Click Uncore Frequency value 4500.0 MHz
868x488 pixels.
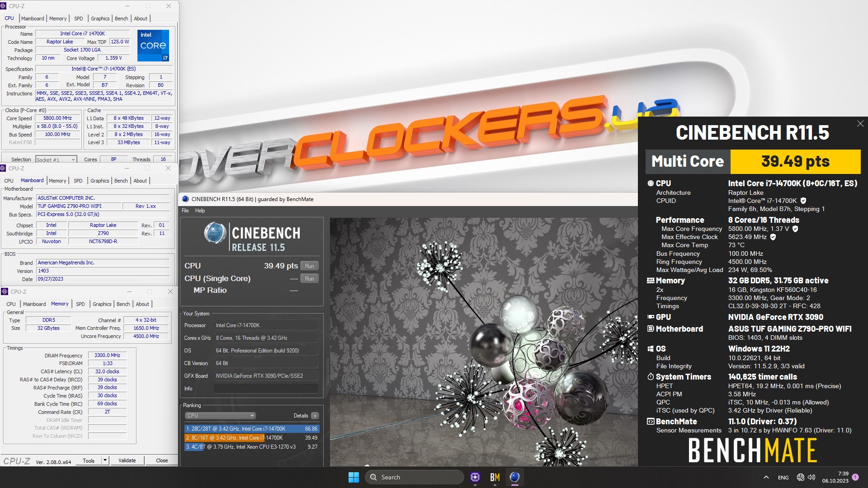(x=146, y=336)
